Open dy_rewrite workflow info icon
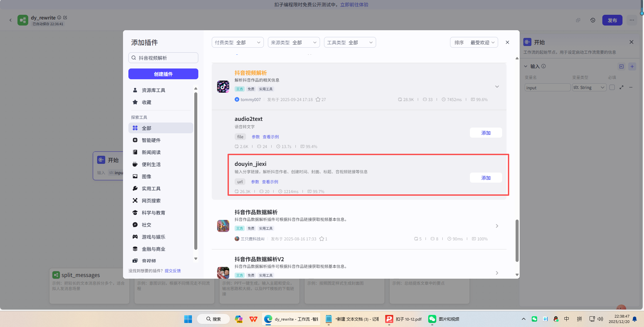The height and width of the screenshot is (327, 644). point(59,17)
